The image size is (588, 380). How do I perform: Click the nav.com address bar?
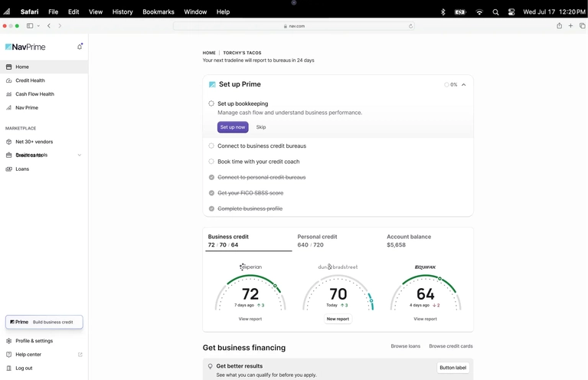(294, 26)
